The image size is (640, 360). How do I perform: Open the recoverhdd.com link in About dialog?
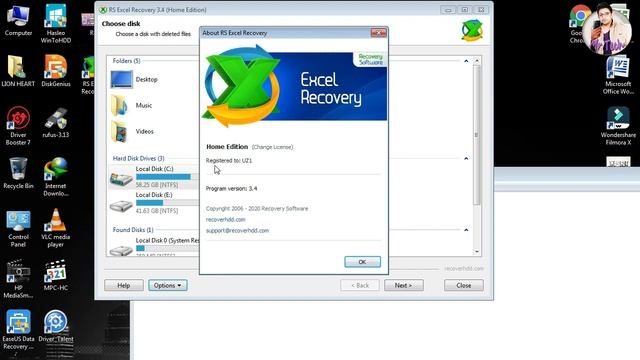click(226, 220)
